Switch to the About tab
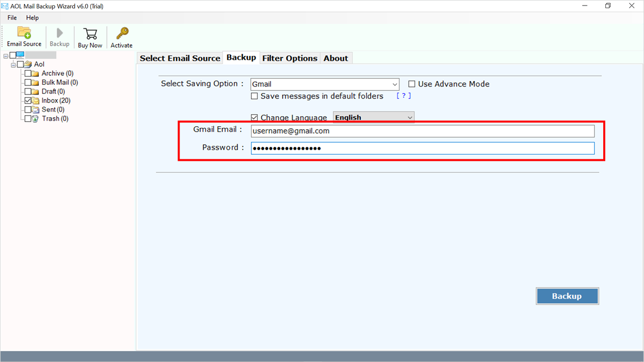This screenshot has height=362, width=644. (x=336, y=58)
